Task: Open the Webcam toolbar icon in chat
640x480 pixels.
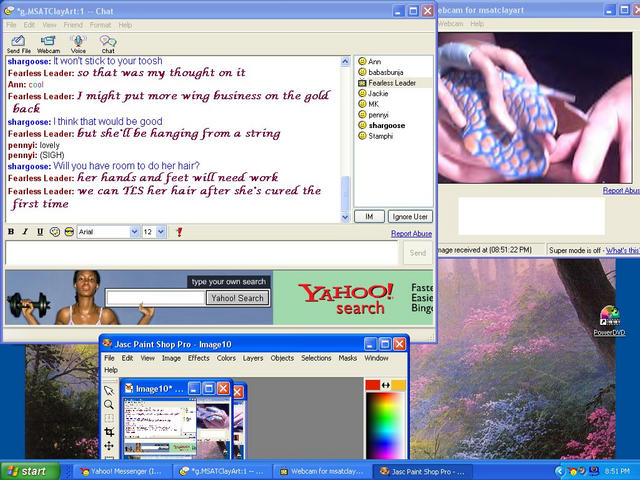Action: (x=48, y=44)
